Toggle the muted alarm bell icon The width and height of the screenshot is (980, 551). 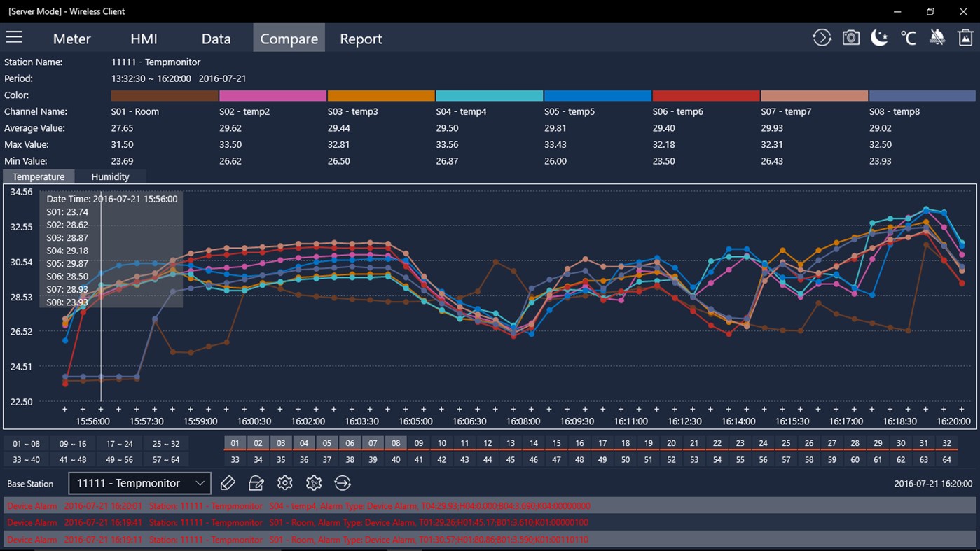(x=937, y=38)
